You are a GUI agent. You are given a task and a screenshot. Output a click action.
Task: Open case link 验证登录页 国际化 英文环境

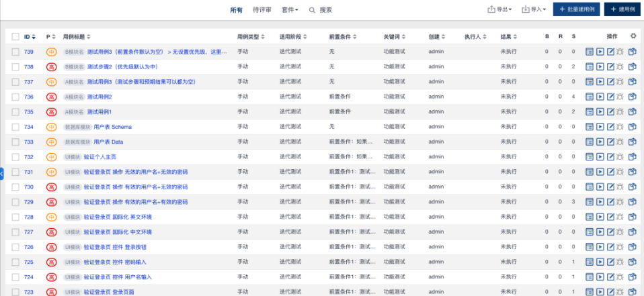click(x=118, y=217)
